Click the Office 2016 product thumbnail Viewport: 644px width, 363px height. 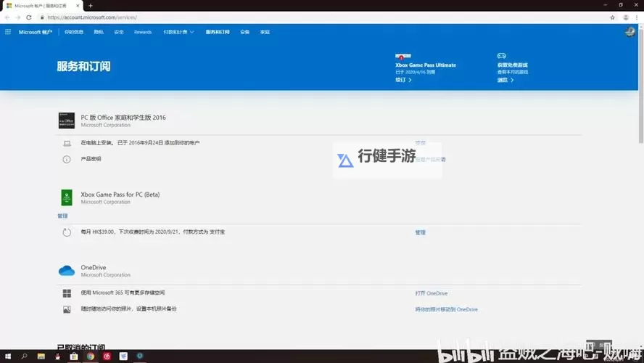click(67, 121)
